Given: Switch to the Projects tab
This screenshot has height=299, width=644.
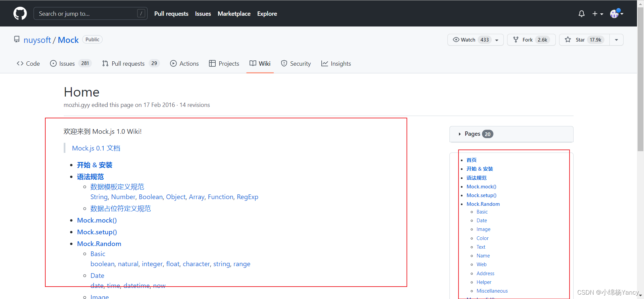Looking at the screenshot, I should pyautogui.click(x=224, y=63).
